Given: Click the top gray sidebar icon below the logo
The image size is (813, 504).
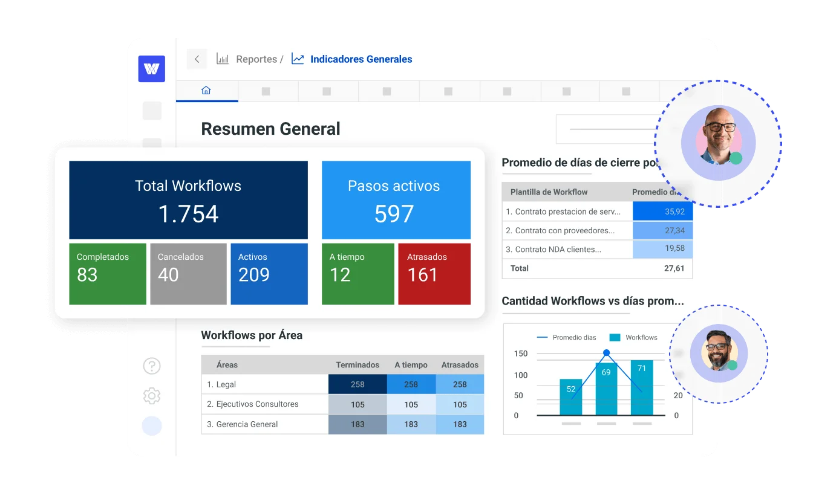Looking at the screenshot, I should tap(152, 111).
